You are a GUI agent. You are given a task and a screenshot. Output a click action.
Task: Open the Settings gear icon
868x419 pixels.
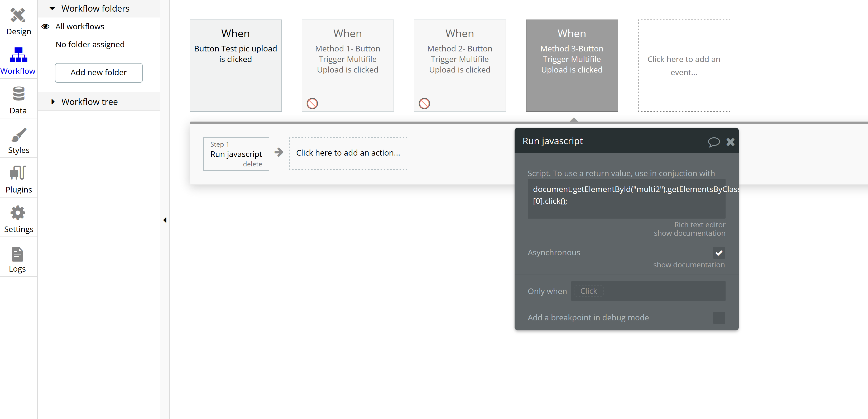[18, 213]
